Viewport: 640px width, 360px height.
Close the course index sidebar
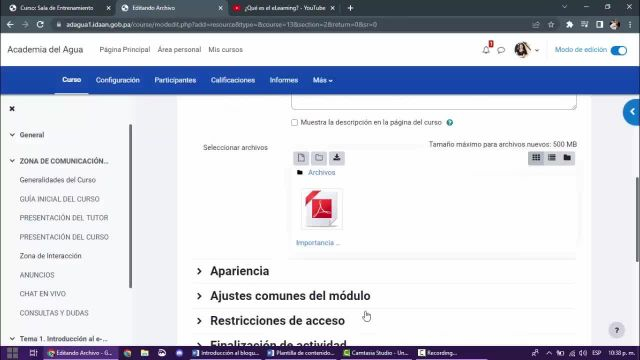pos(12,109)
